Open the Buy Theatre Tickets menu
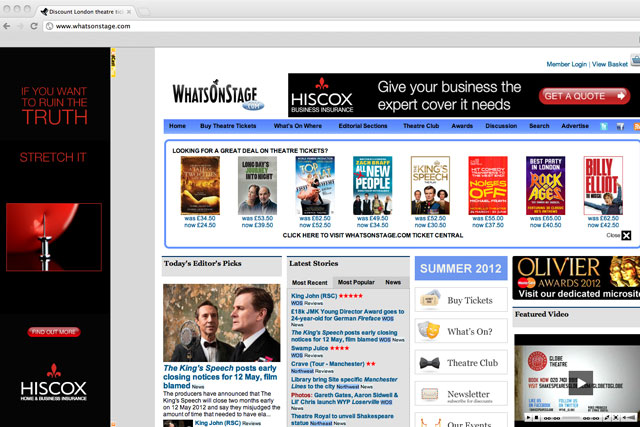640x427 pixels. coord(228,126)
